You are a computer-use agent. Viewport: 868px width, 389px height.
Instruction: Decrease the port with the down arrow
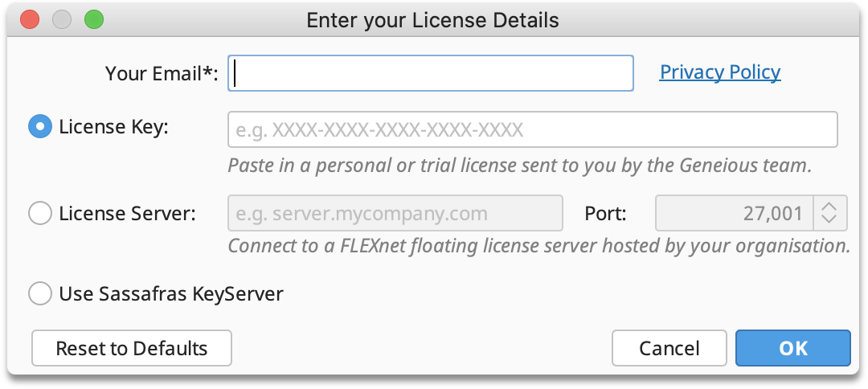(829, 219)
